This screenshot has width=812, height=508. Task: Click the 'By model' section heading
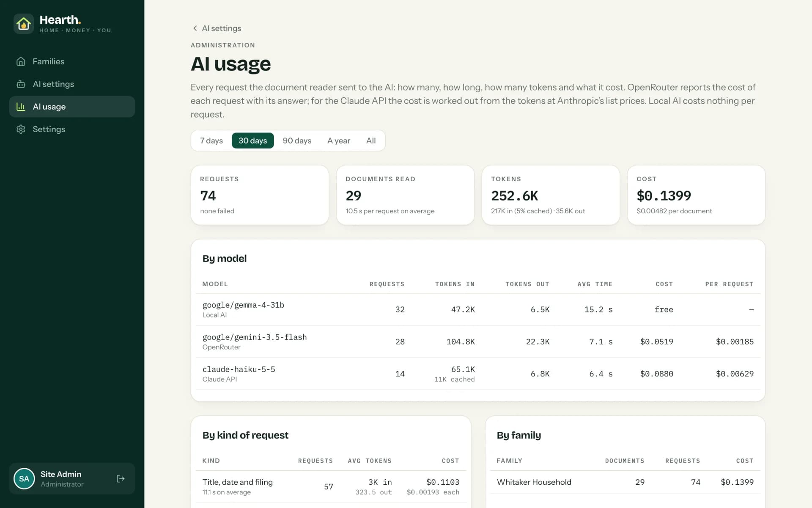tap(224, 259)
